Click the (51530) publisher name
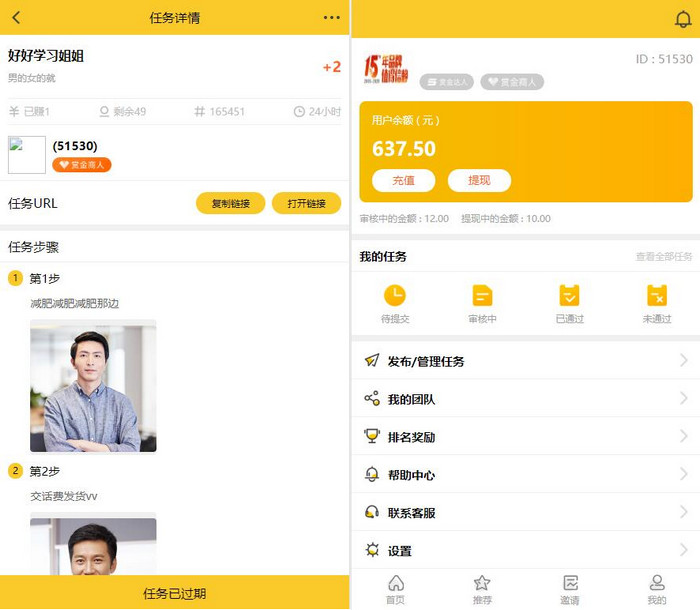This screenshot has width=700, height=610. click(x=75, y=146)
